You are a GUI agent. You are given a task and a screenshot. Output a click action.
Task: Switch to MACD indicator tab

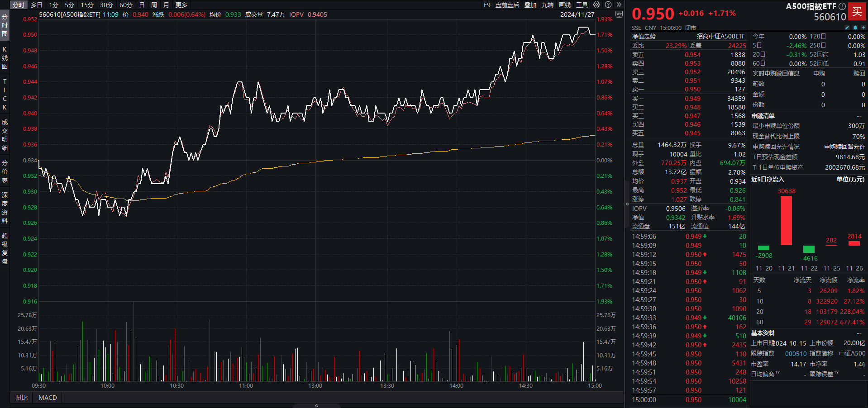click(x=48, y=398)
